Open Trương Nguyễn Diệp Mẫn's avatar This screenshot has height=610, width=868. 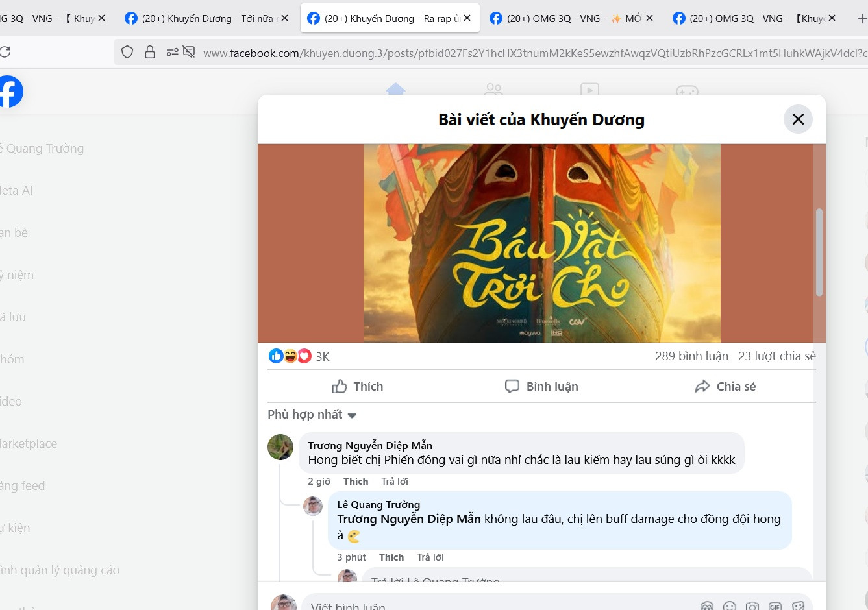[x=280, y=447]
